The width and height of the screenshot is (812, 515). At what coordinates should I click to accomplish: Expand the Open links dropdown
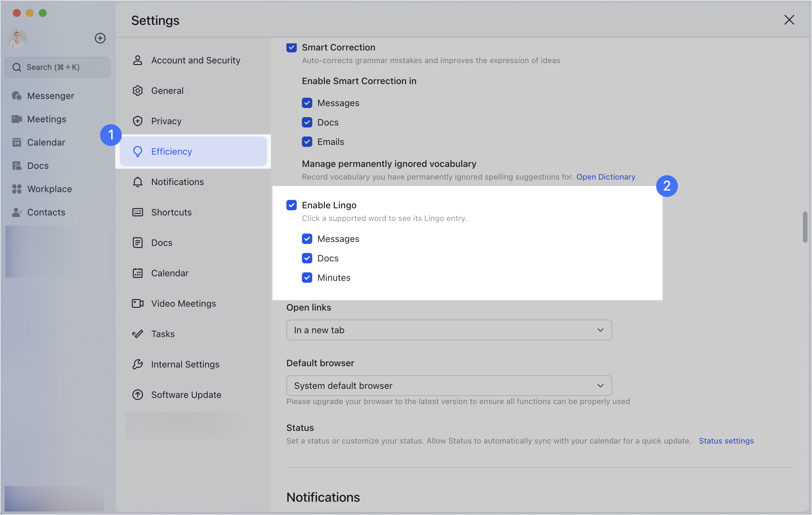coord(449,330)
